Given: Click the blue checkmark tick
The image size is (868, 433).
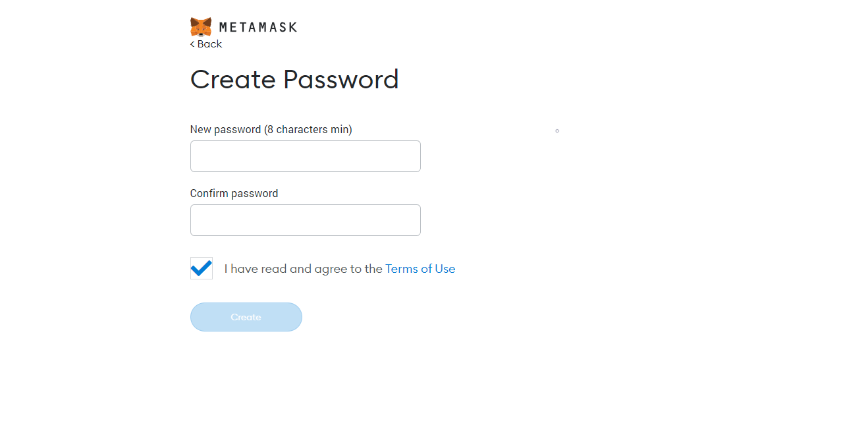Looking at the screenshot, I should click(202, 268).
